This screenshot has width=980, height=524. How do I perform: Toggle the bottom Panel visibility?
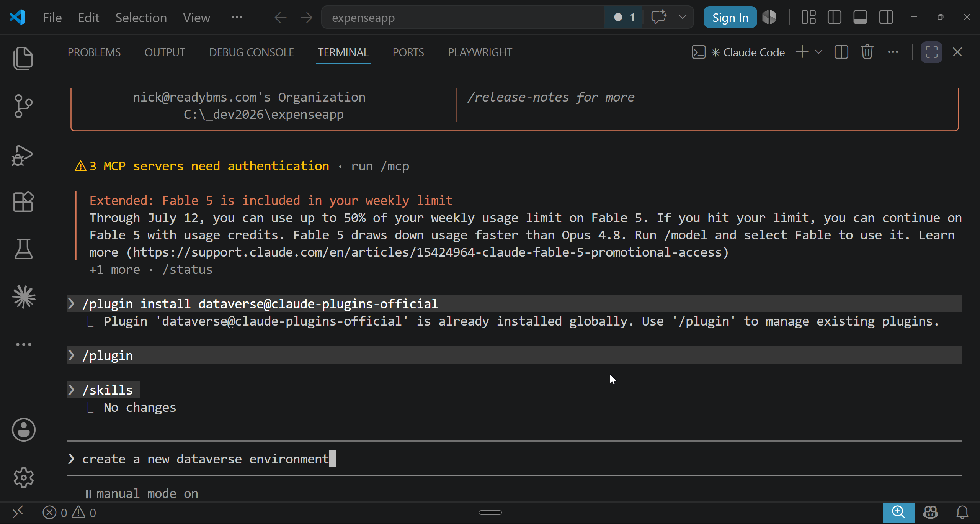[x=860, y=17]
